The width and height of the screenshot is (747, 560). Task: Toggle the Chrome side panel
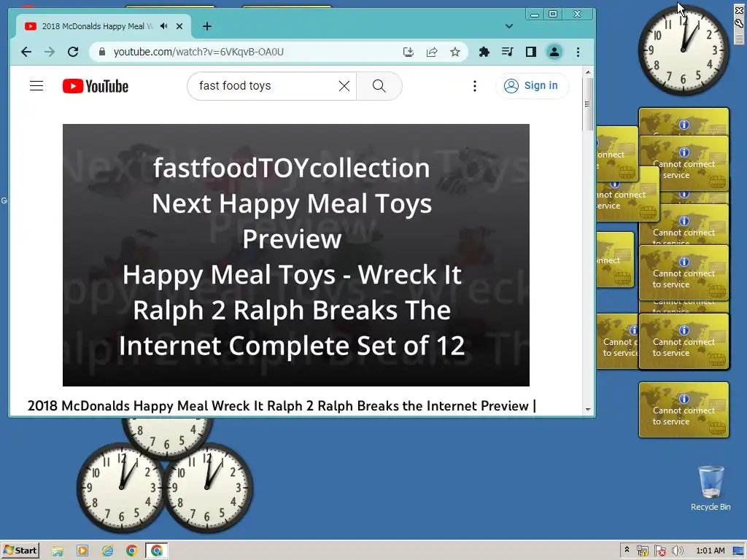pyautogui.click(x=531, y=52)
